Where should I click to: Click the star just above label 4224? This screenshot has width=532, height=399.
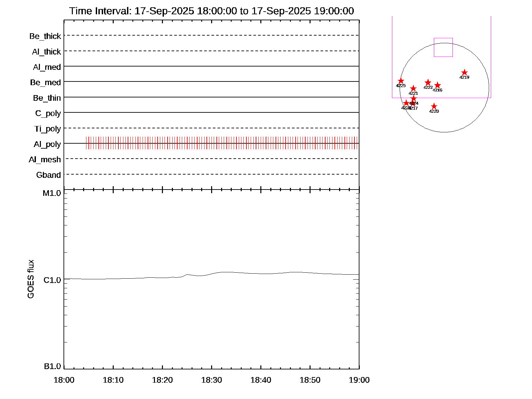point(414,99)
